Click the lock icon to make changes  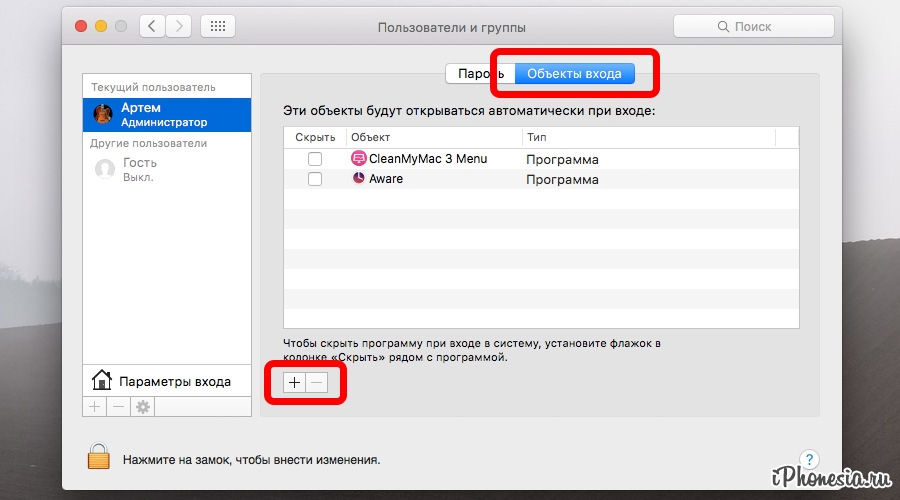coord(99,456)
